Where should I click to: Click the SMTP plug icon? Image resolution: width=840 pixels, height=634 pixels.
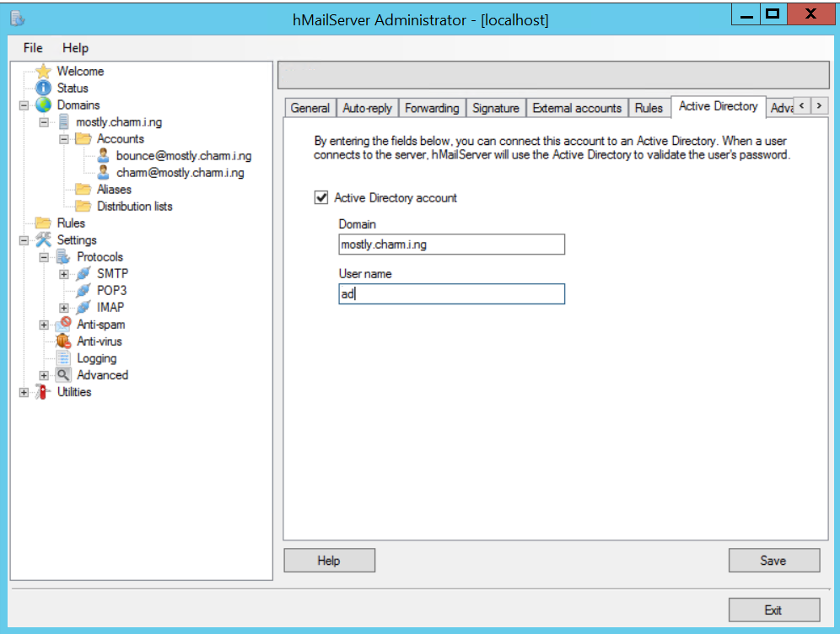(83, 274)
